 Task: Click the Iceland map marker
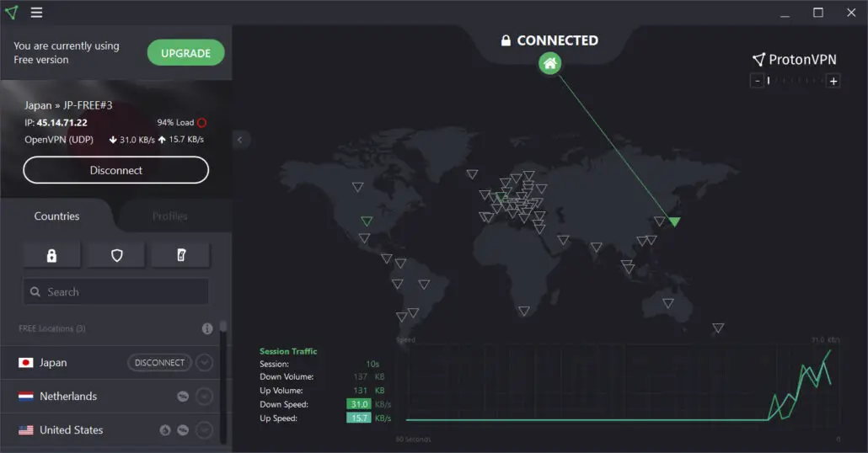click(472, 174)
